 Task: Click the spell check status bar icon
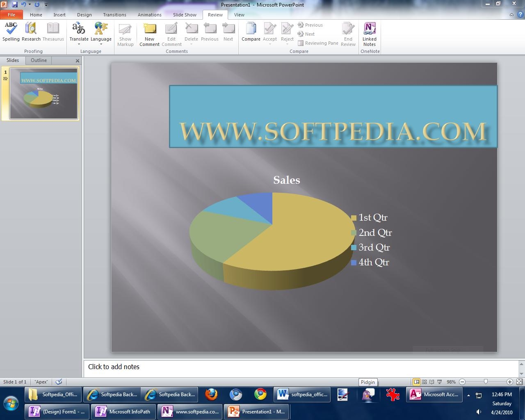(x=59, y=382)
